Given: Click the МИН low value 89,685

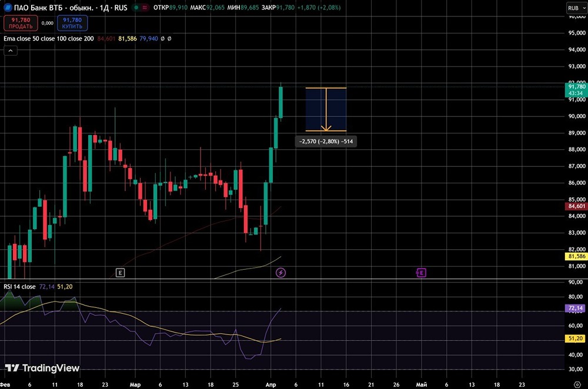Looking at the screenshot, I should pos(249,8).
